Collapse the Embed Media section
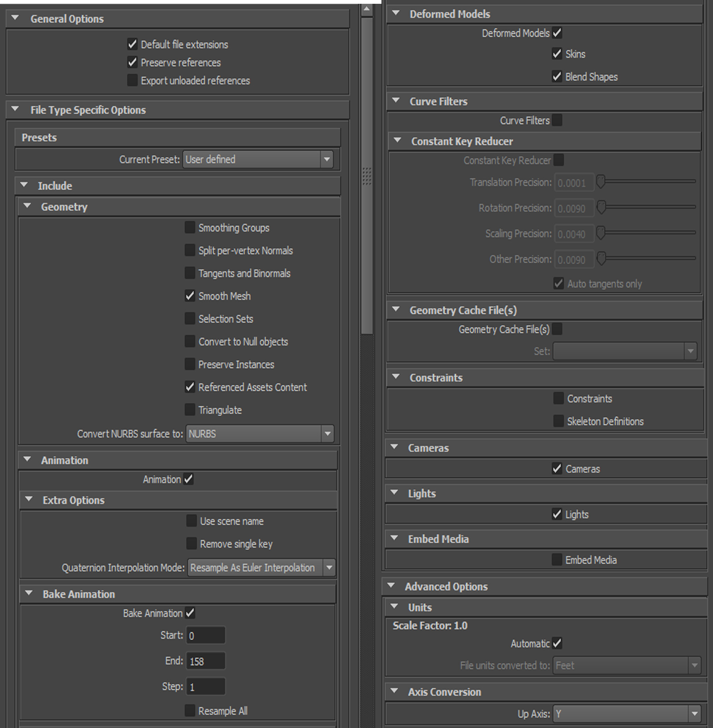 point(394,538)
